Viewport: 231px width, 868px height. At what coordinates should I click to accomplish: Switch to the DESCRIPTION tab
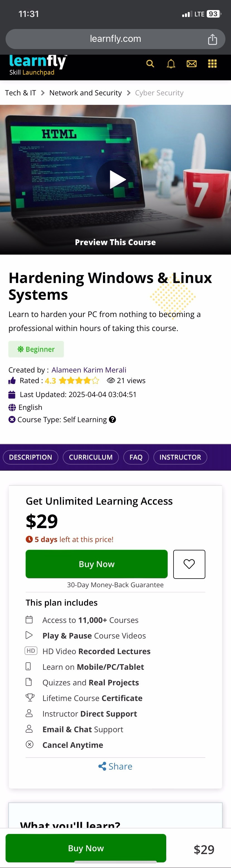click(30, 457)
